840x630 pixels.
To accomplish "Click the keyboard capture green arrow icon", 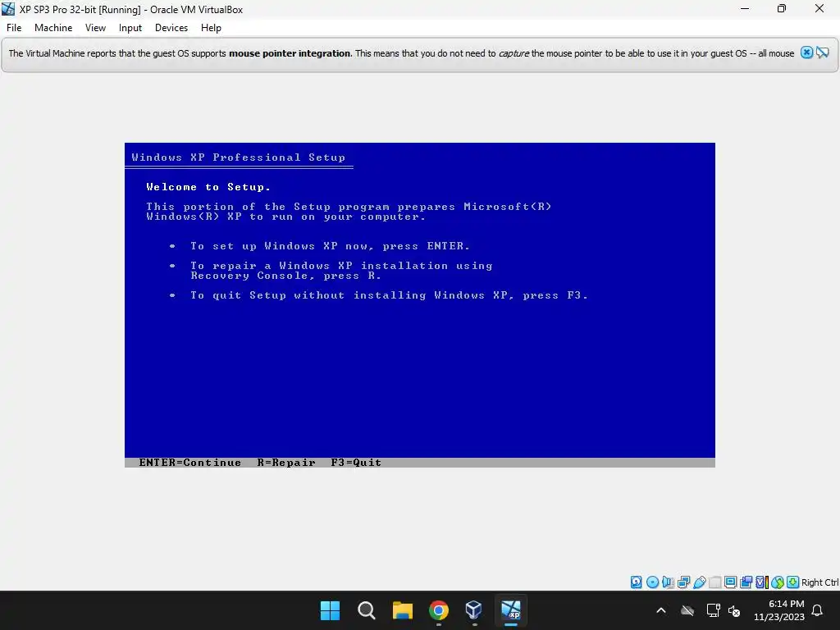I will tap(793, 582).
